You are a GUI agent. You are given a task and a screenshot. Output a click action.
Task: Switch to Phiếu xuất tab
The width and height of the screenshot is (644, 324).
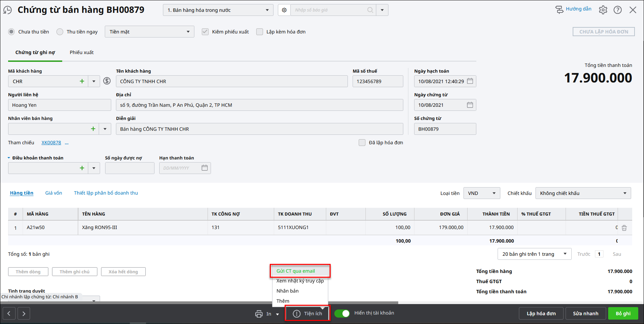tap(81, 52)
